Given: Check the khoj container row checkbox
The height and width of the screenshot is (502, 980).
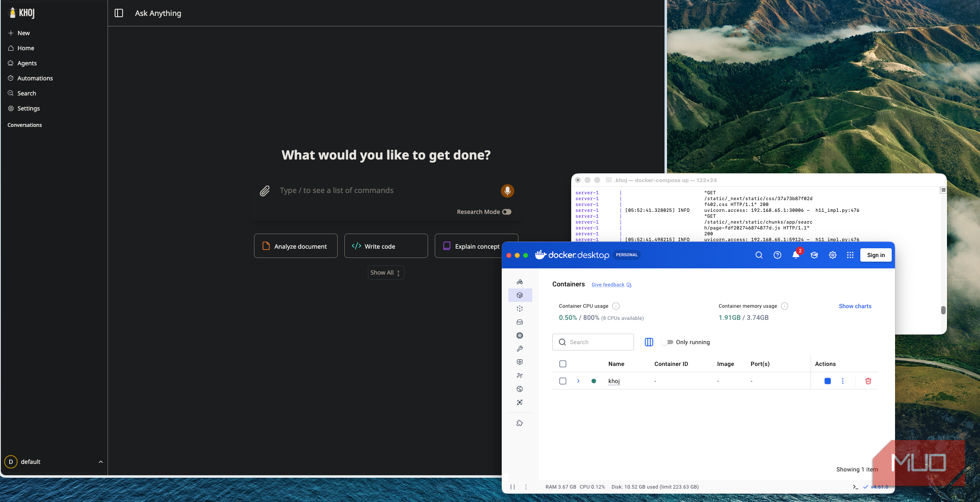Looking at the screenshot, I should tap(562, 381).
